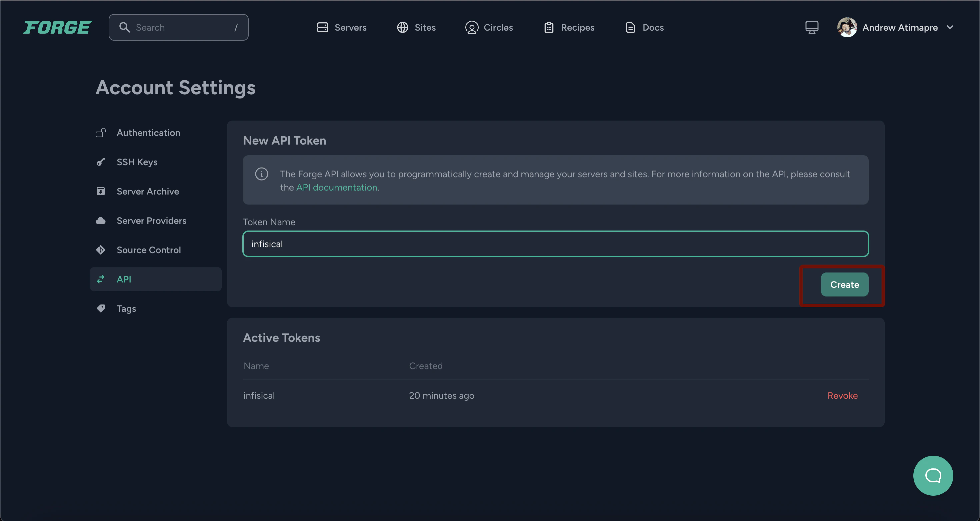The image size is (980, 521).
Task: Open the Server Archive section
Action: (x=156, y=191)
